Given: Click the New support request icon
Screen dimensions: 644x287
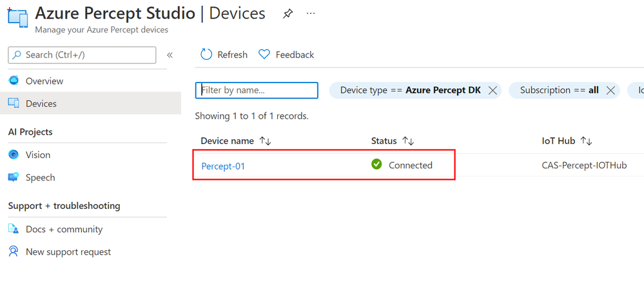Looking at the screenshot, I should (14, 252).
